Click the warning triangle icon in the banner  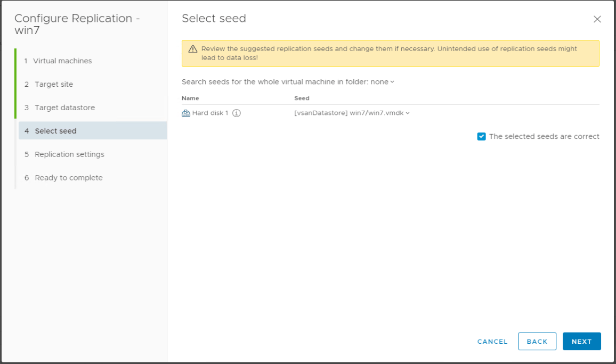coord(193,49)
